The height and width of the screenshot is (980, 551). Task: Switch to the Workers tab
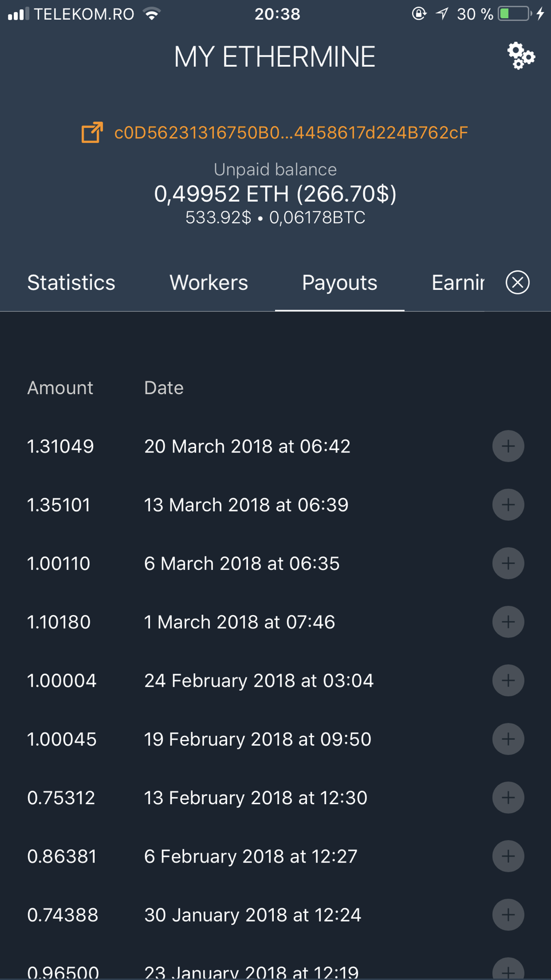[209, 282]
